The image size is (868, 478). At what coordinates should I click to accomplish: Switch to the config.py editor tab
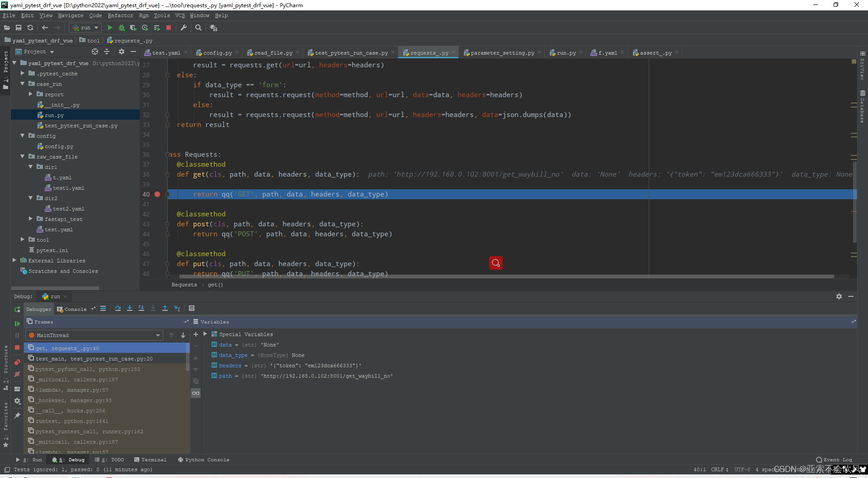pos(217,53)
